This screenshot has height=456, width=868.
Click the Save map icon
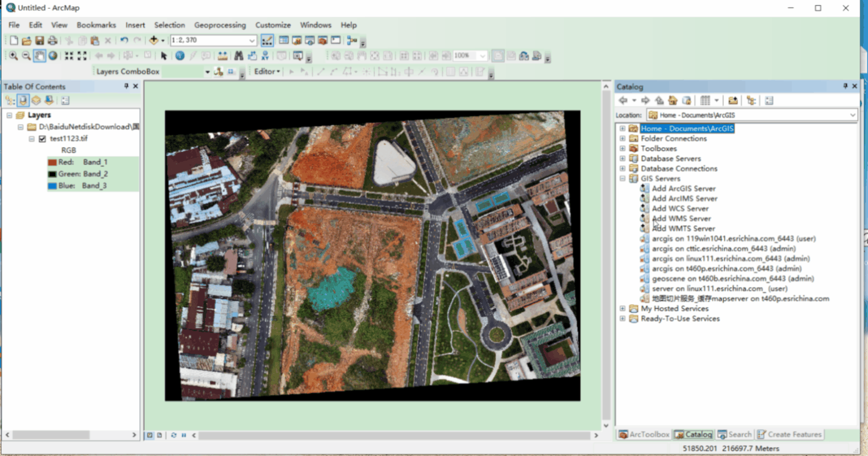tap(39, 40)
